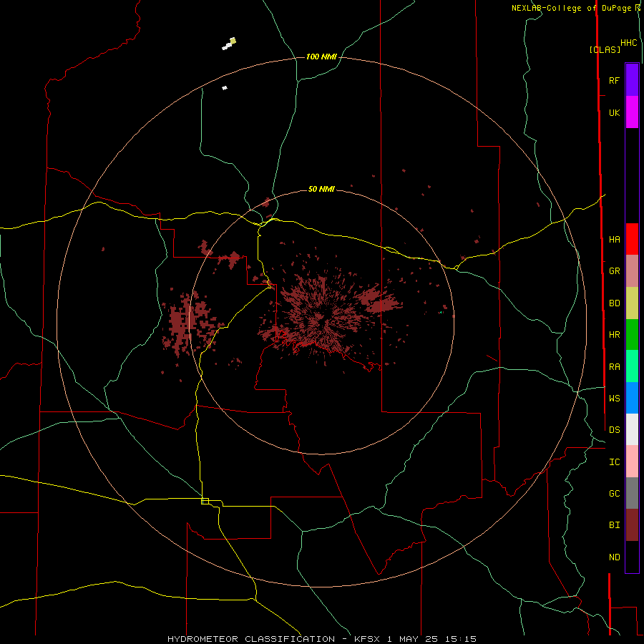Click the HA red legend swatch

pyautogui.click(x=632, y=239)
